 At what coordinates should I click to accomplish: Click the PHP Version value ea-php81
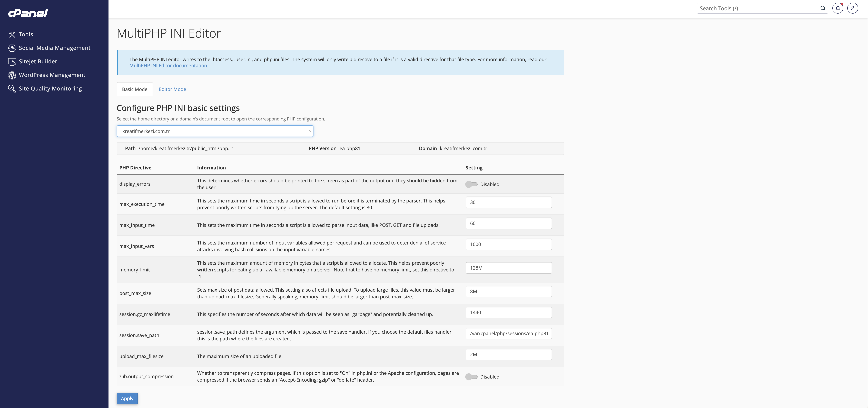(350, 148)
